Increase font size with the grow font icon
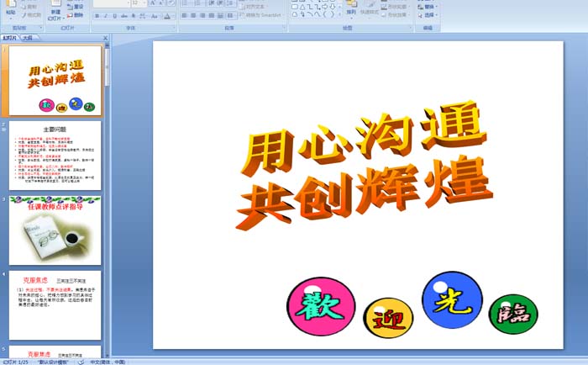 152,3
